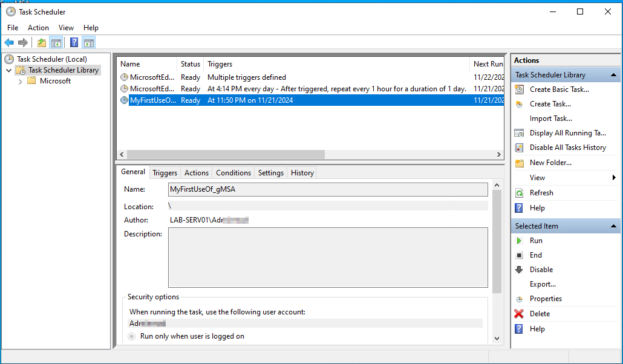This screenshot has width=623, height=364.
Task: Click End for the selected task
Action: (x=535, y=255)
